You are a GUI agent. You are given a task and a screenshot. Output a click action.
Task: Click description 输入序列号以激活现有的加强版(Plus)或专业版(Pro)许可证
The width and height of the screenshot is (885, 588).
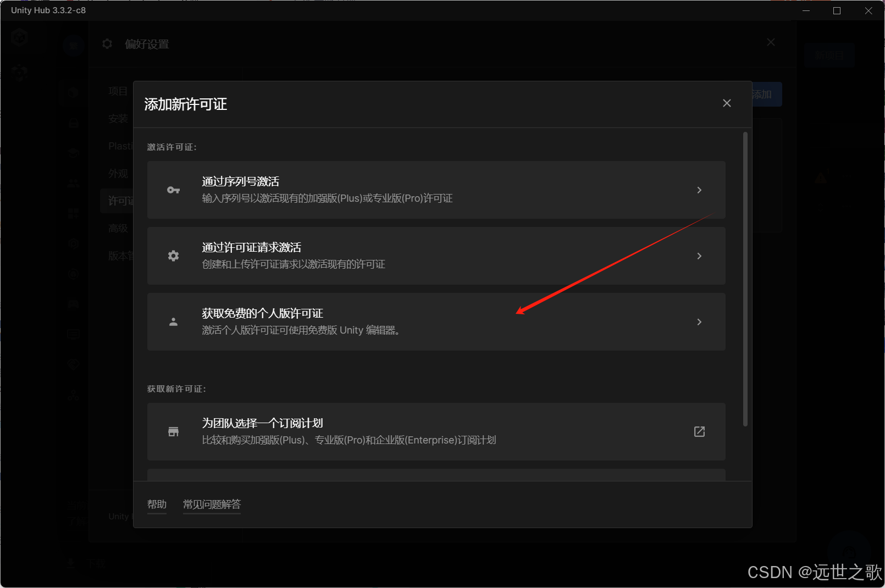[327, 198]
